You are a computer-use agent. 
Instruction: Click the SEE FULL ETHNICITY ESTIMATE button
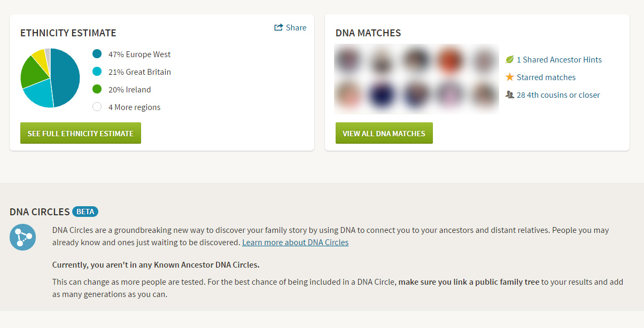click(80, 132)
